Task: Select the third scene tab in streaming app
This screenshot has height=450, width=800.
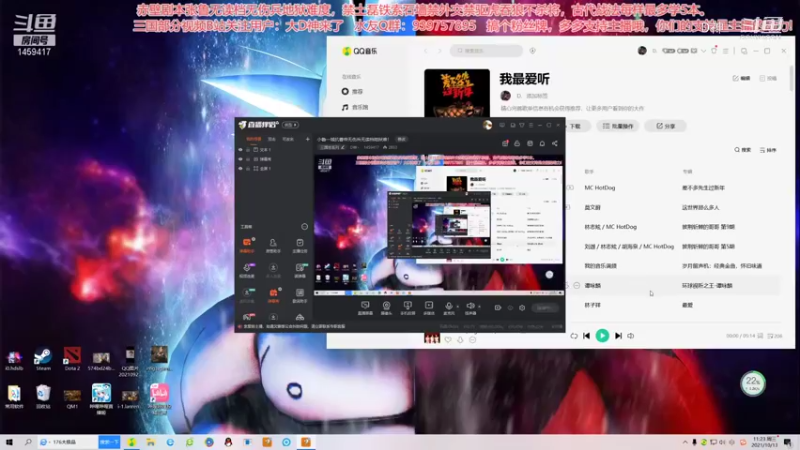Action: (x=288, y=139)
